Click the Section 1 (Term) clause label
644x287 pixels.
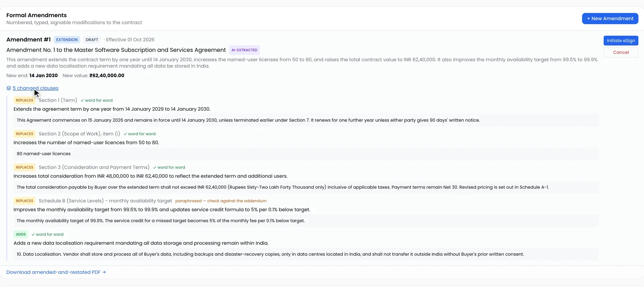pos(58,100)
